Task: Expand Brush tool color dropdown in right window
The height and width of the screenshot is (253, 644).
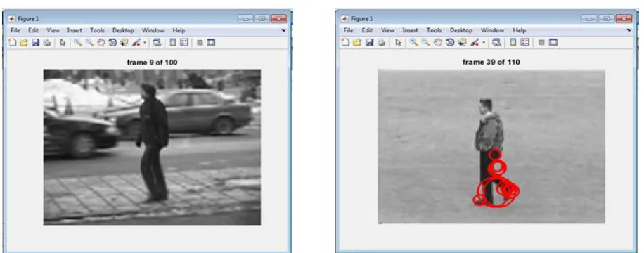Action: click(484, 42)
